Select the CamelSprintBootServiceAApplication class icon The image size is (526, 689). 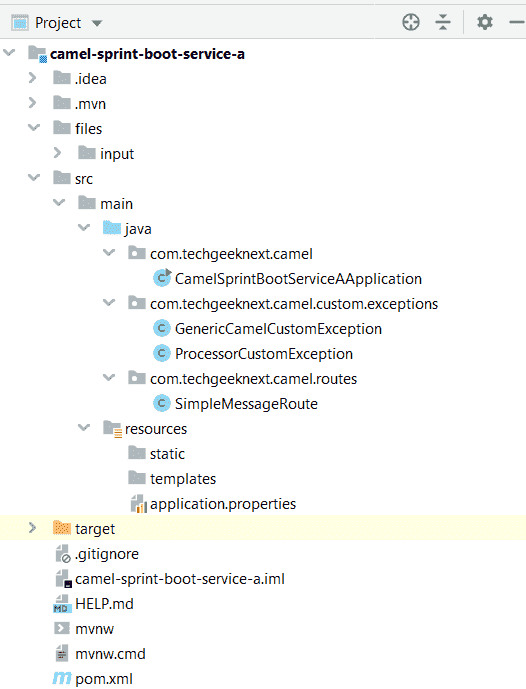click(162, 278)
